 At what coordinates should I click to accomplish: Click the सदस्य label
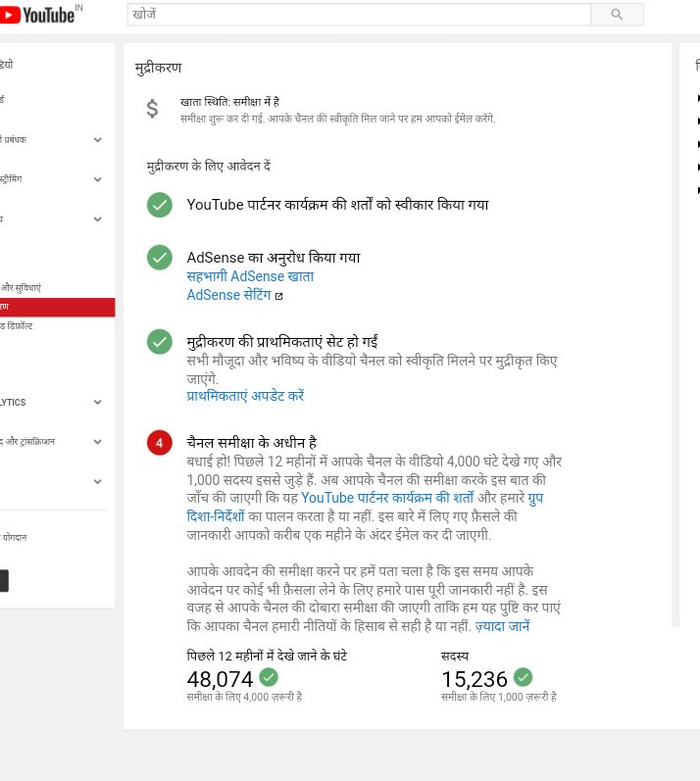(455, 657)
